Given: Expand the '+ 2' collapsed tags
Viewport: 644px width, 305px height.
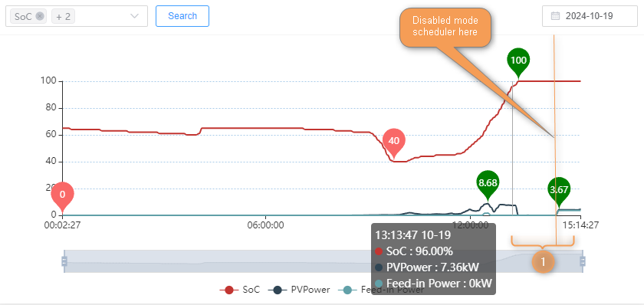Looking at the screenshot, I should pyautogui.click(x=63, y=16).
